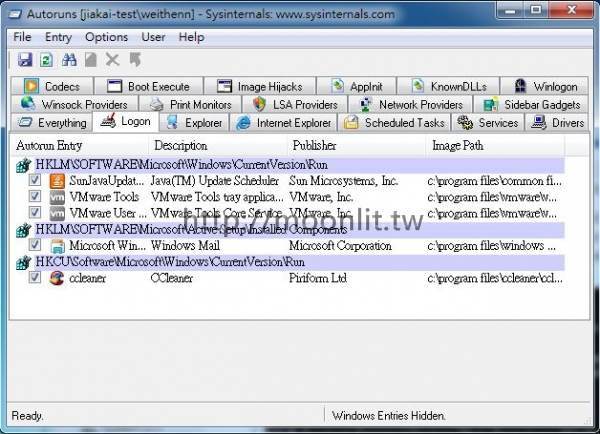Image resolution: width=600 pixels, height=434 pixels.
Task: Uncheck the SunJavaUpdate autorun checkbox
Action: [x=36, y=181]
